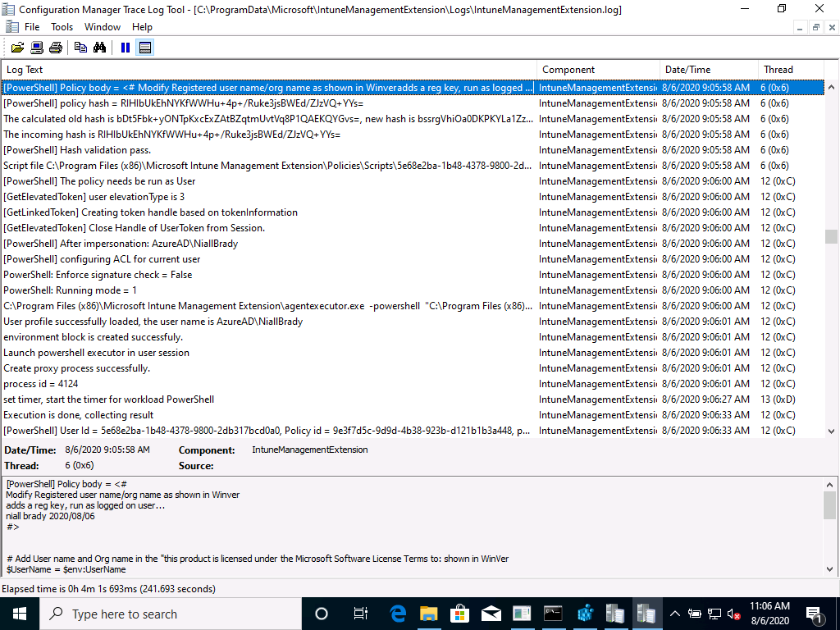This screenshot has width=840, height=630.
Task: Open Microsoft Store from the taskbar
Action: pyautogui.click(x=459, y=614)
